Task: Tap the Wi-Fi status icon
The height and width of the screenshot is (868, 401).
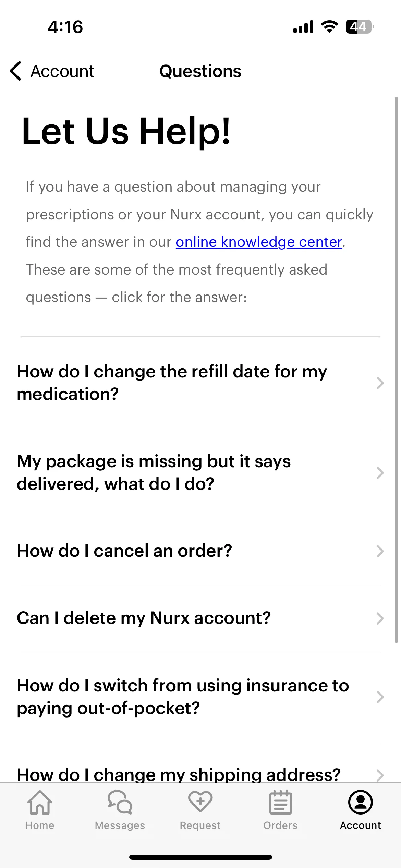Action: click(x=329, y=27)
